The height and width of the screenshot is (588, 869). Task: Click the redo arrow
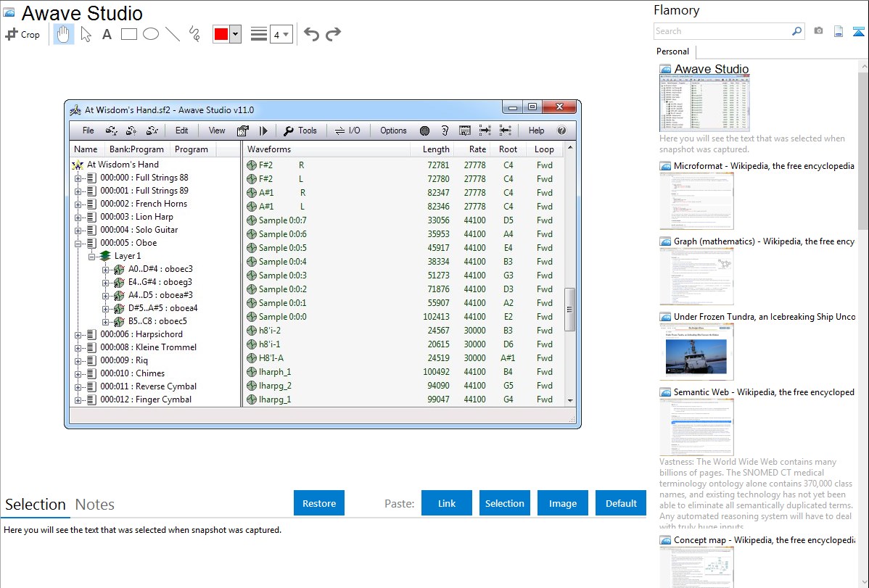(x=333, y=34)
